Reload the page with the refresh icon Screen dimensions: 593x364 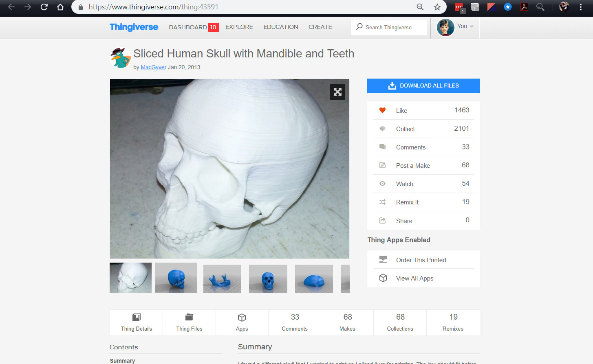pyautogui.click(x=44, y=7)
